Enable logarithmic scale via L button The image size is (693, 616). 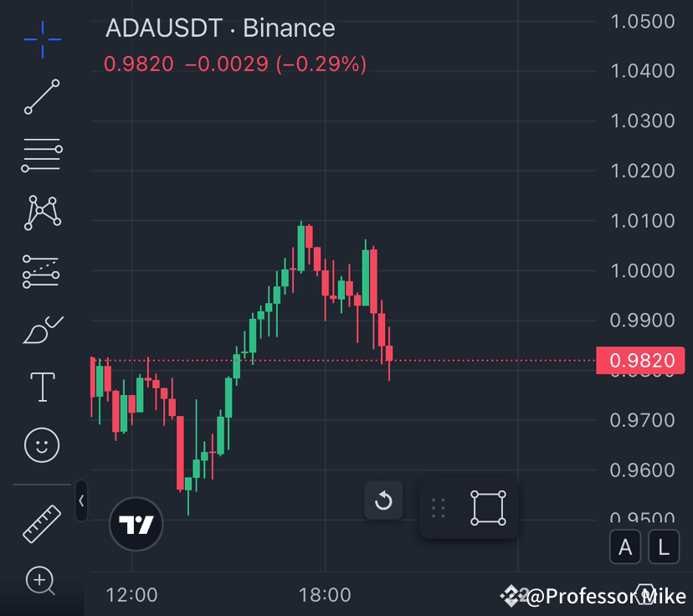pos(663,547)
